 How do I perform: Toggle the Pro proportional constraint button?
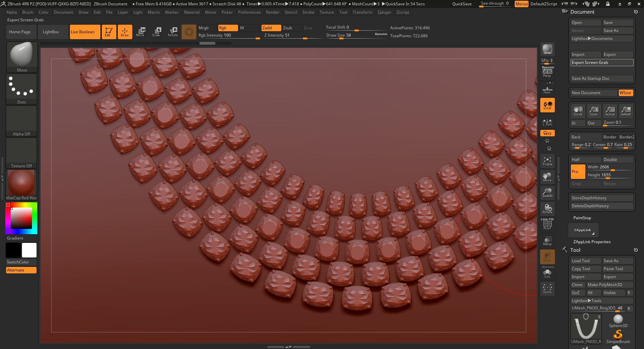(x=578, y=172)
